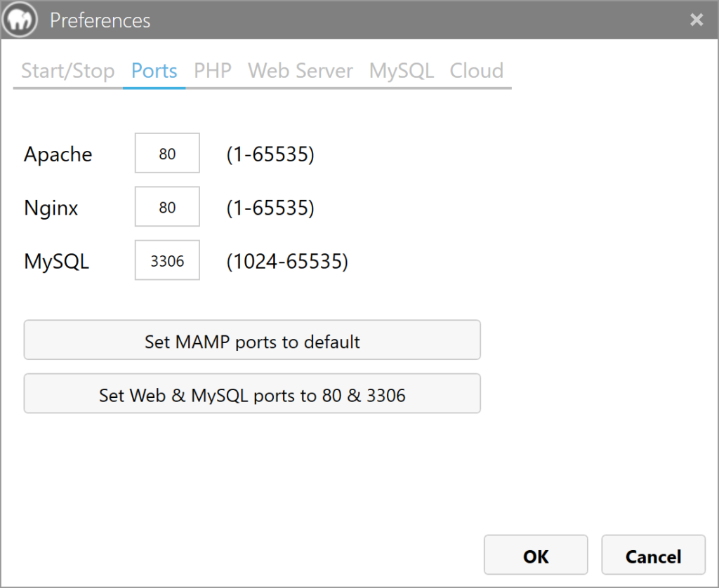Set Web & MySQL ports to 80 & 3306
Viewport: 719px width, 588px height.
click(x=252, y=394)
